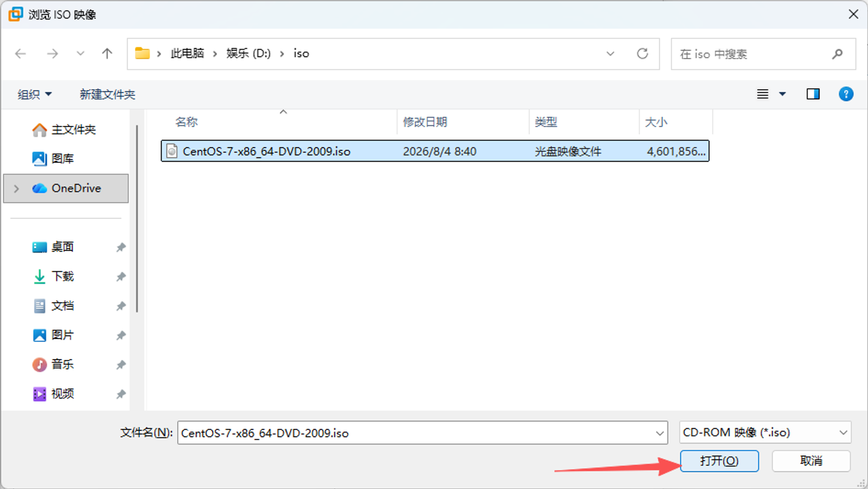Open CD-ROM 映像 (*.iso) file type dropdown

(765, 433)
